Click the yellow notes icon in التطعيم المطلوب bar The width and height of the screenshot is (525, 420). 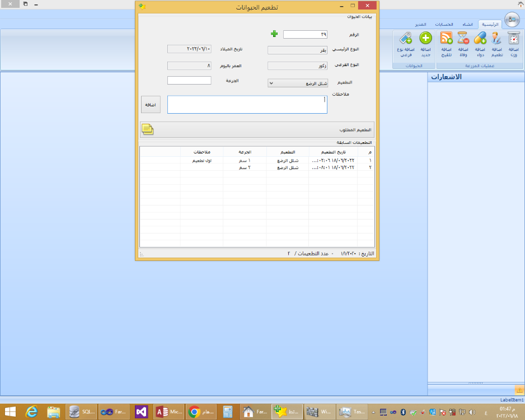click(x=148, y=129)
